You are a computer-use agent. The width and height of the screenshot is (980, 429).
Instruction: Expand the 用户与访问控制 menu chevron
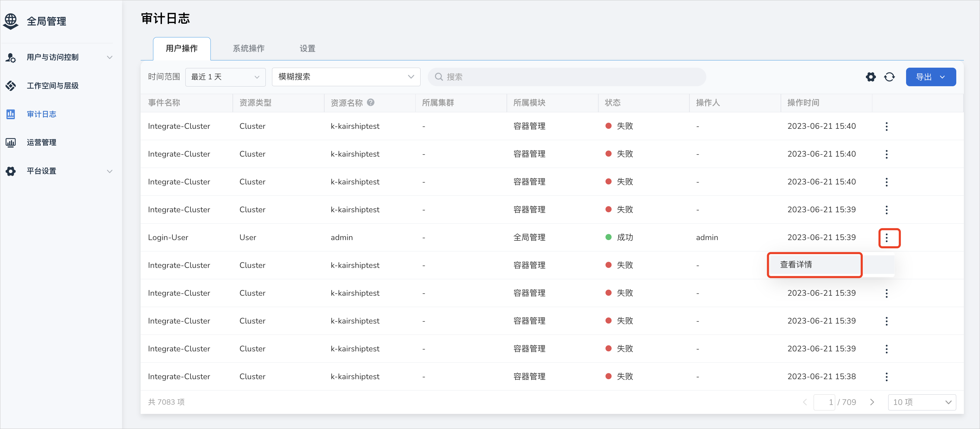pos(110,57)
